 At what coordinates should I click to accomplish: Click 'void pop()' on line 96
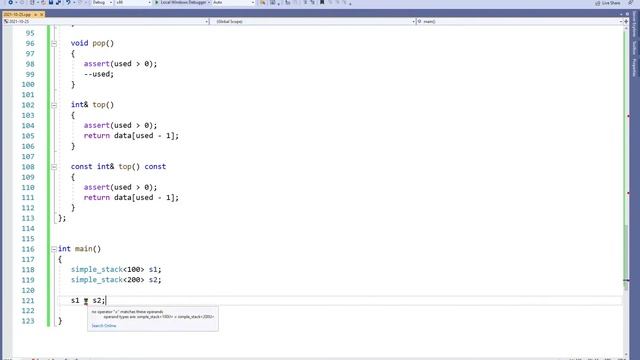93,43
